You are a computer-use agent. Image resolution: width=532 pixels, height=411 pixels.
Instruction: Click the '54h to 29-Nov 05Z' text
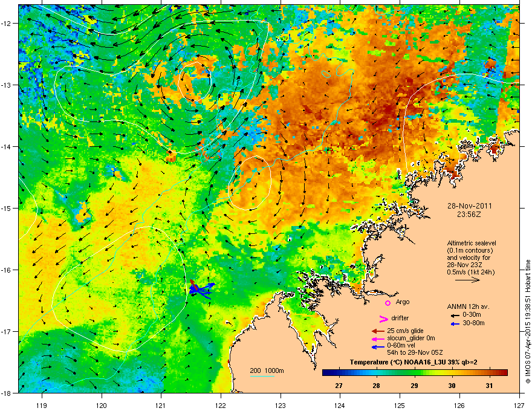tap(415, 352)
